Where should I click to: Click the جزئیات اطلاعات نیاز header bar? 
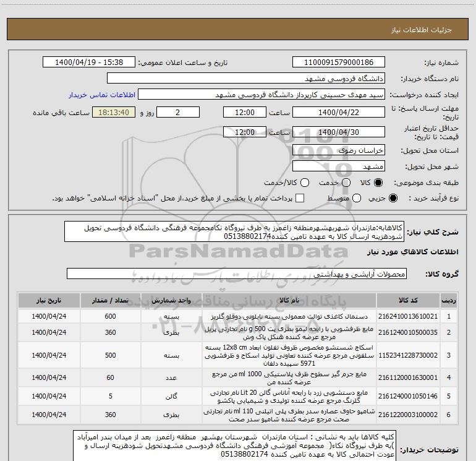tap(237, 29)
